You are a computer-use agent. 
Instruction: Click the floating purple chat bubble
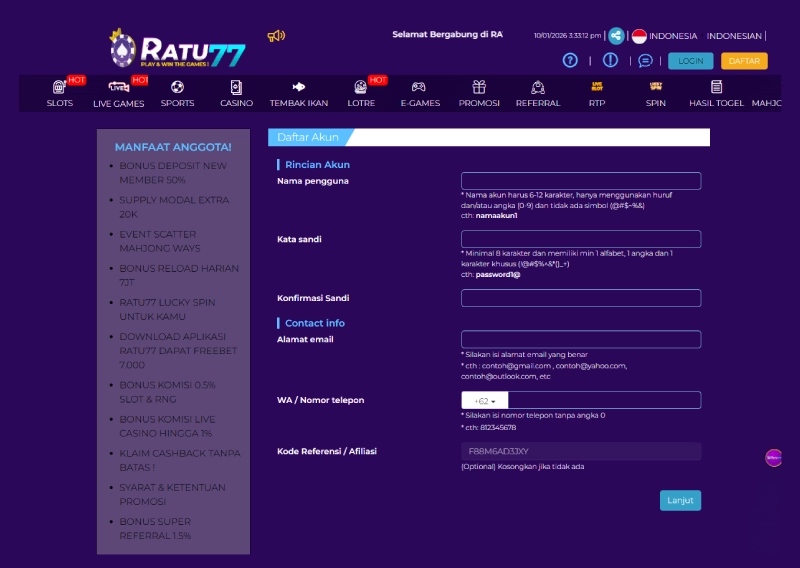click(773, 458)
